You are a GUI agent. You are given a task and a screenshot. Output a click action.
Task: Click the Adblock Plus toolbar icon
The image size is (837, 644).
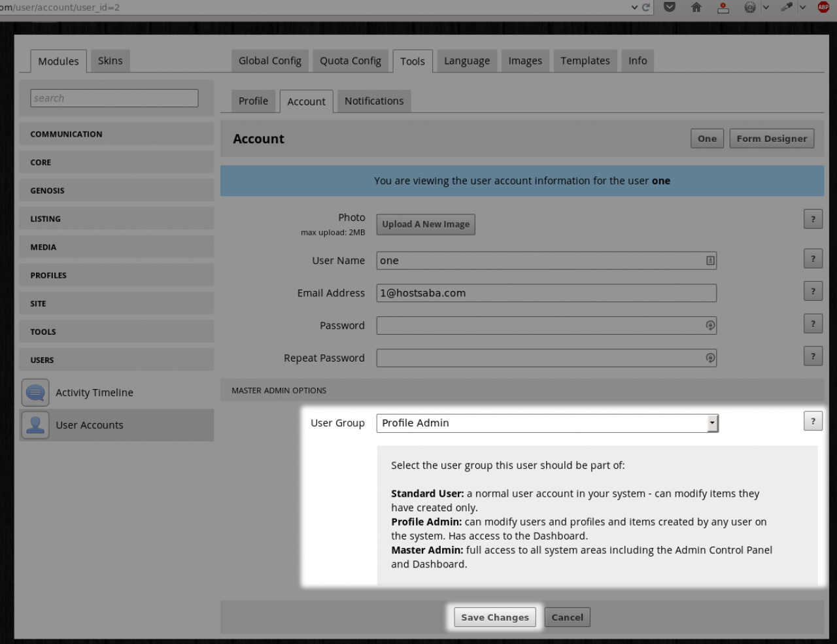(823, 7)
